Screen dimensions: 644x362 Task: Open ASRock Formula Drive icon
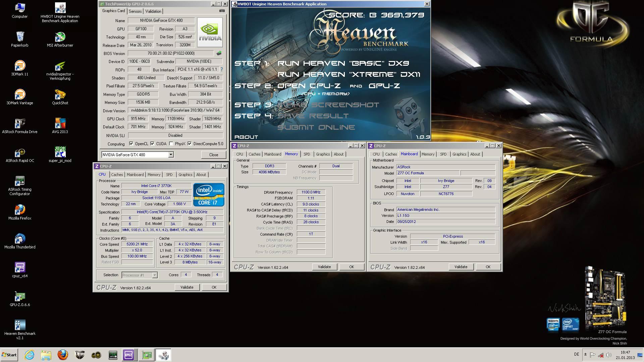point(19,126)
